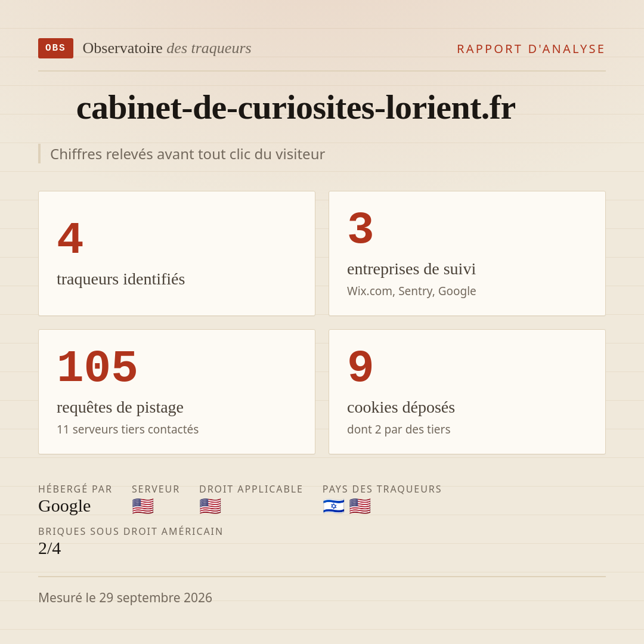Image resolution: width=644 pixels, height=644 pixels.
Task: Click the 'RAPPORT D'ANALYSE' label
Action: click(531, 49)
